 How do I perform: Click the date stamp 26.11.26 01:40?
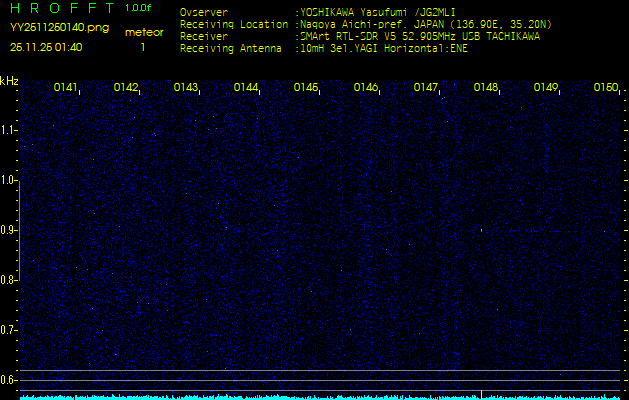[46, 47]
